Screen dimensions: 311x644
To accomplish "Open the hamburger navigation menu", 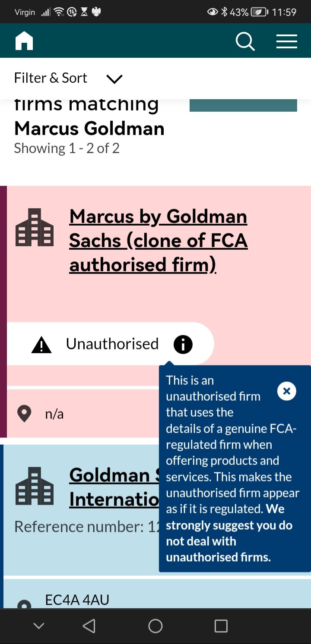I will (286, 41).
